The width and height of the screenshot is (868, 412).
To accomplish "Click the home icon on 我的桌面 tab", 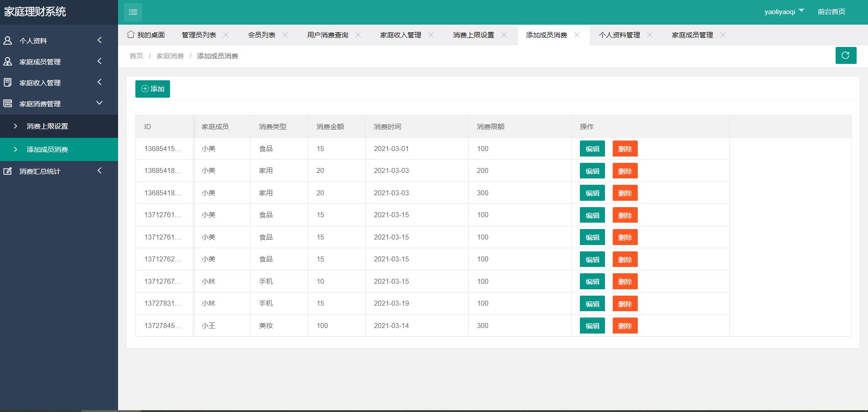I will [x=131, y=35].
